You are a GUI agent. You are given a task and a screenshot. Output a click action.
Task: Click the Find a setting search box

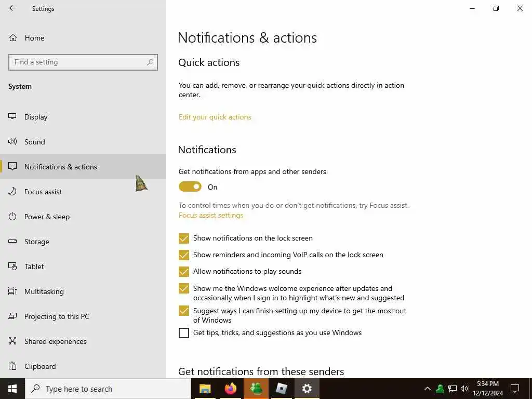tap(83, 62)
